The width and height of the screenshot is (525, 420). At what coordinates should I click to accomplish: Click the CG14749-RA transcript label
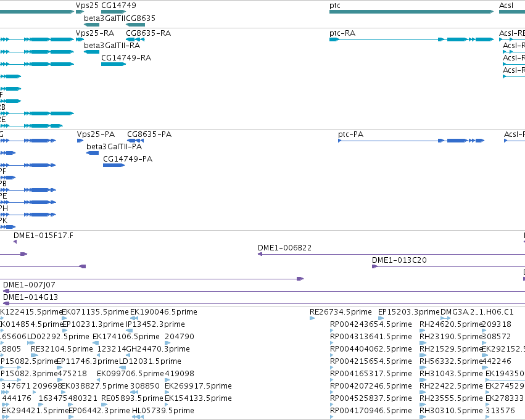coord(126,58)
